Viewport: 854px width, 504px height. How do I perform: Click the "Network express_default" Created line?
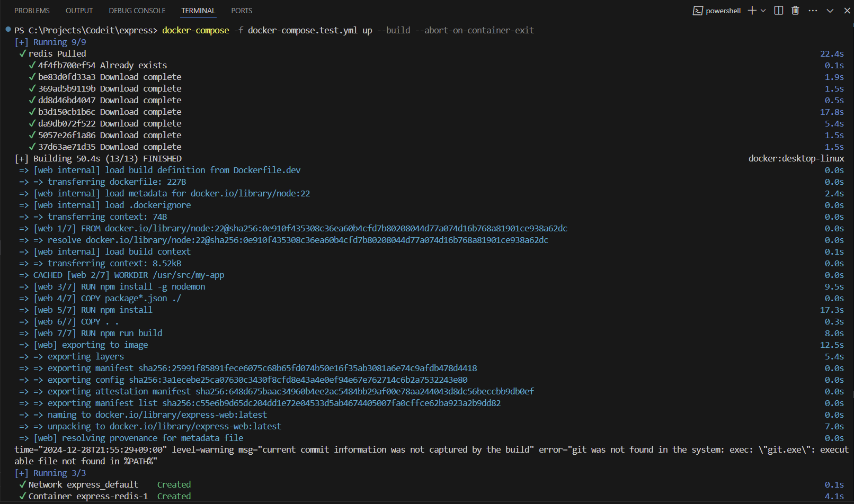click(105, 484)
